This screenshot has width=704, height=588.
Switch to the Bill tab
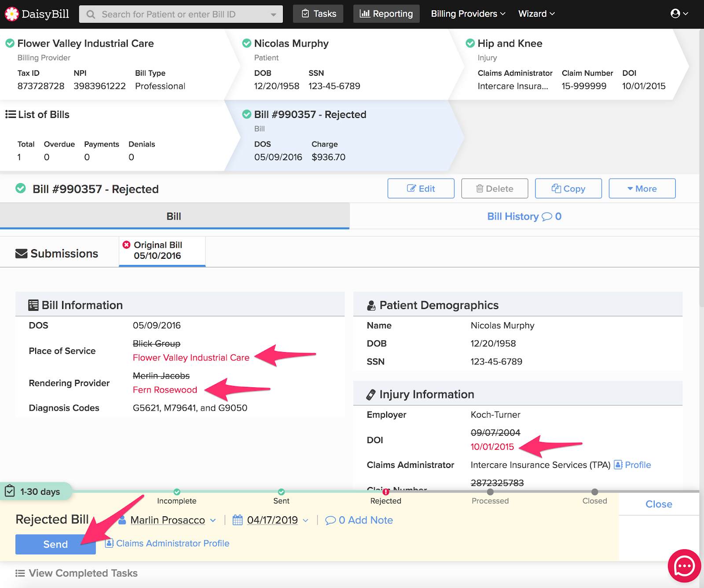(x=175, y=216)
